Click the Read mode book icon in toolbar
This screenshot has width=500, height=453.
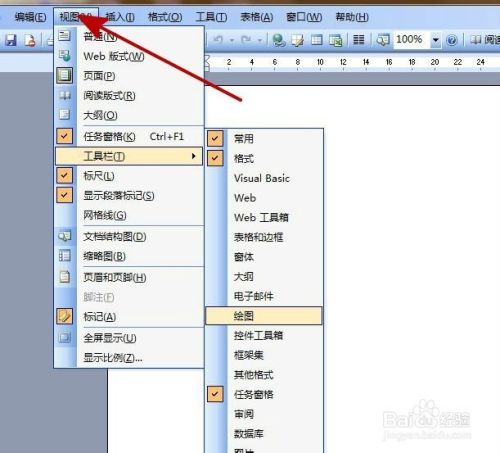pos(476,40)
